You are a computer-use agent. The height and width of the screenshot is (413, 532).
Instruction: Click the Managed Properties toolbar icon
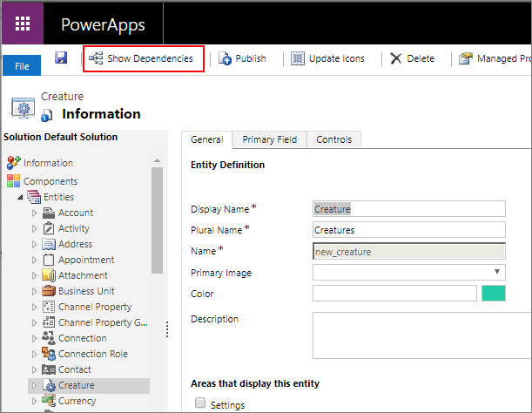pyautogui.click(x=466, y=58)
